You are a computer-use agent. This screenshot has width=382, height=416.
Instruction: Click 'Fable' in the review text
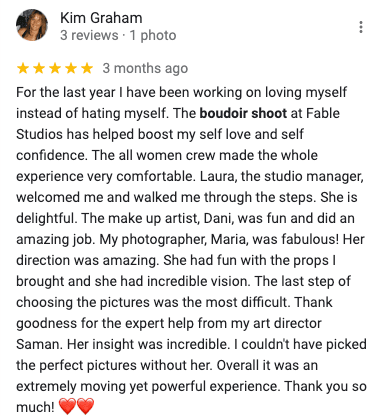pyautogui.click(x=322, y=113)
